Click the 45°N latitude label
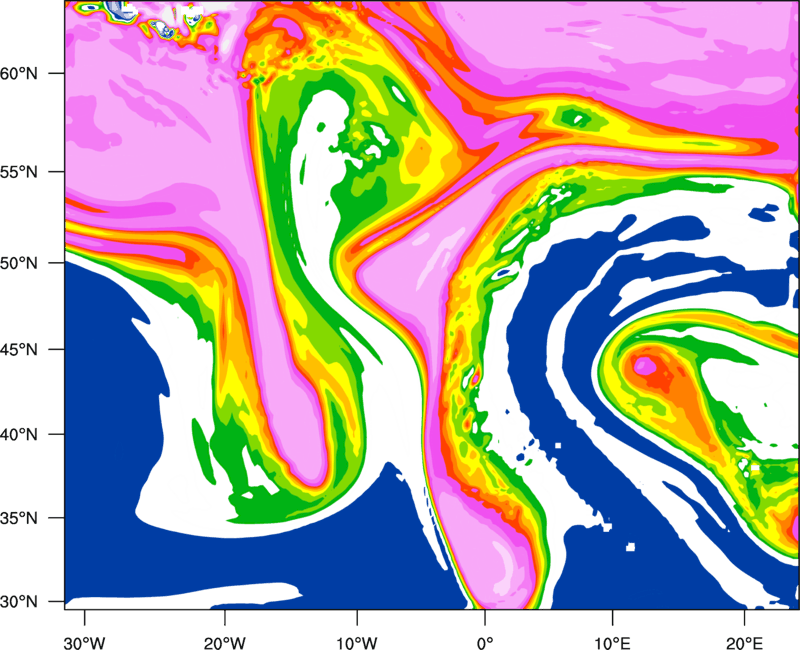 coord(19,349)
